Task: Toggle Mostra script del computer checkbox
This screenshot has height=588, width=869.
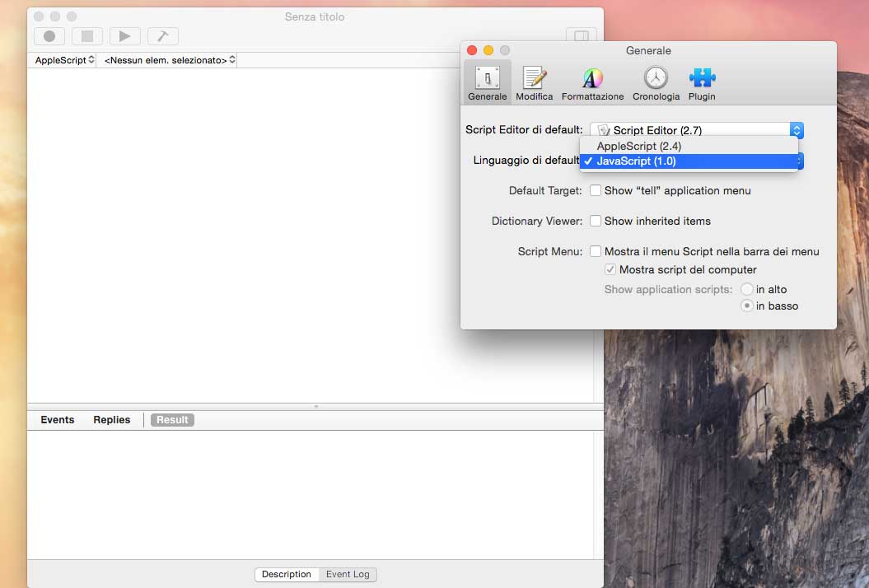Action: [x=610, y=270]
